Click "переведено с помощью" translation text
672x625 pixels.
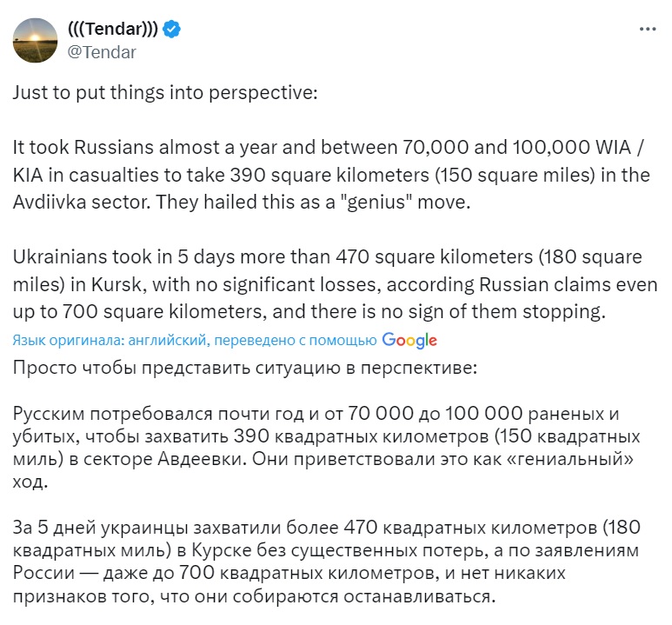tap(296, 341)
